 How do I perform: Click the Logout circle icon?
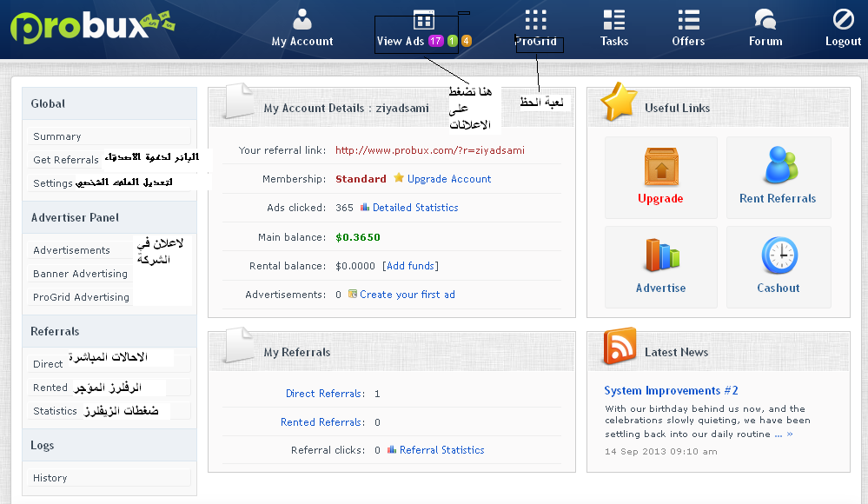tap(843, 19)
